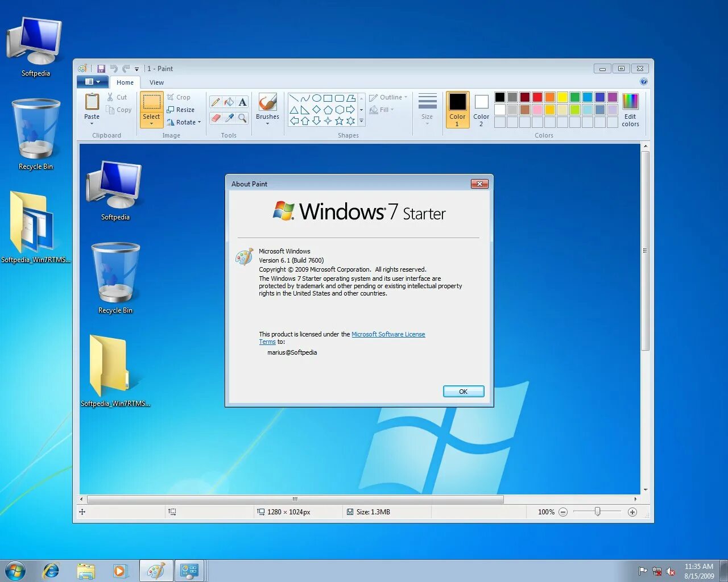This screenshot has height=582, width=728.
Task: Select the Five-point star shape
Action: tap(340, 121)
